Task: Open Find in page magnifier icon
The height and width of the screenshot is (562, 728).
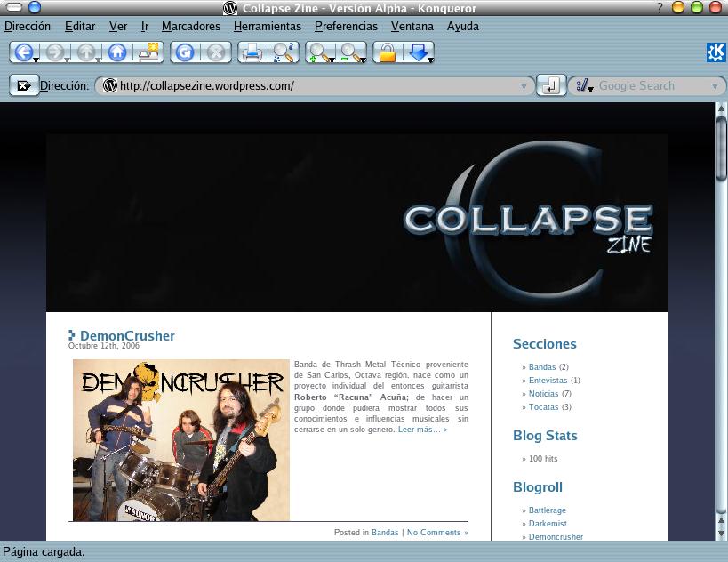Action: point(284,52)
